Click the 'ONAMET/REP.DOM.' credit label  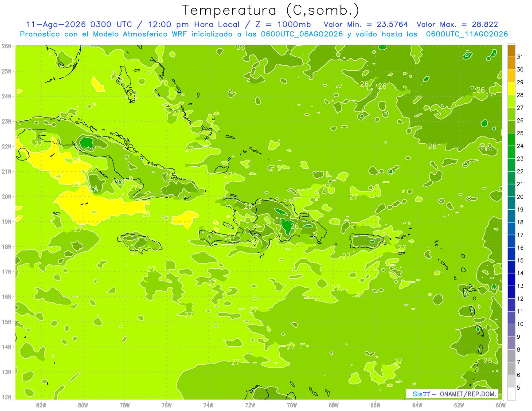[468, 394]
